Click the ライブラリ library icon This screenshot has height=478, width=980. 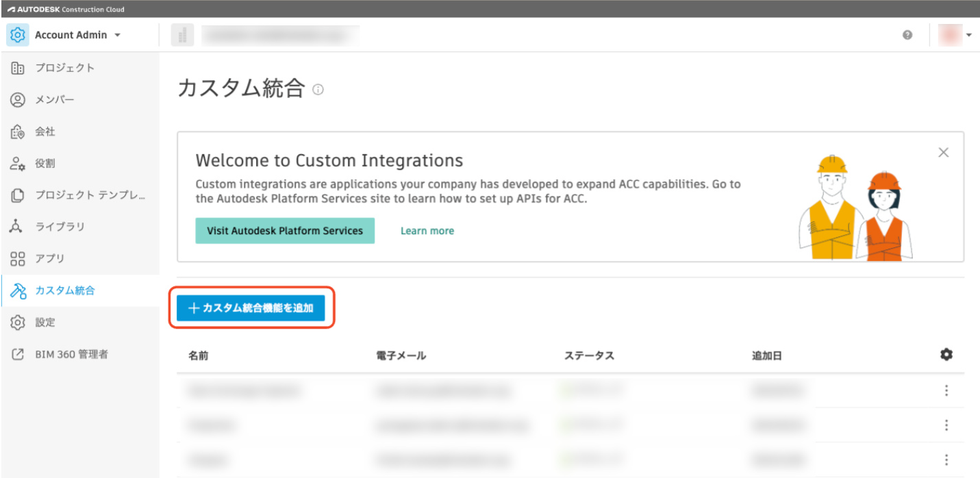pos(18,227)
